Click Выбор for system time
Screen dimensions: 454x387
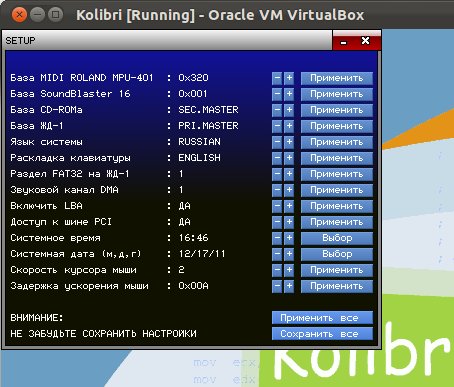point(337,238)
